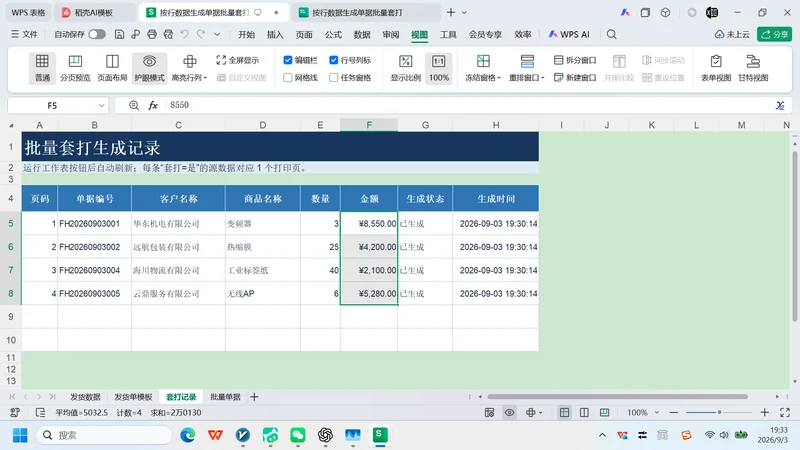The height and width of the screenshot is (450, 800).
Task: Click the redo arrow icon
Action: click(201, 34)
